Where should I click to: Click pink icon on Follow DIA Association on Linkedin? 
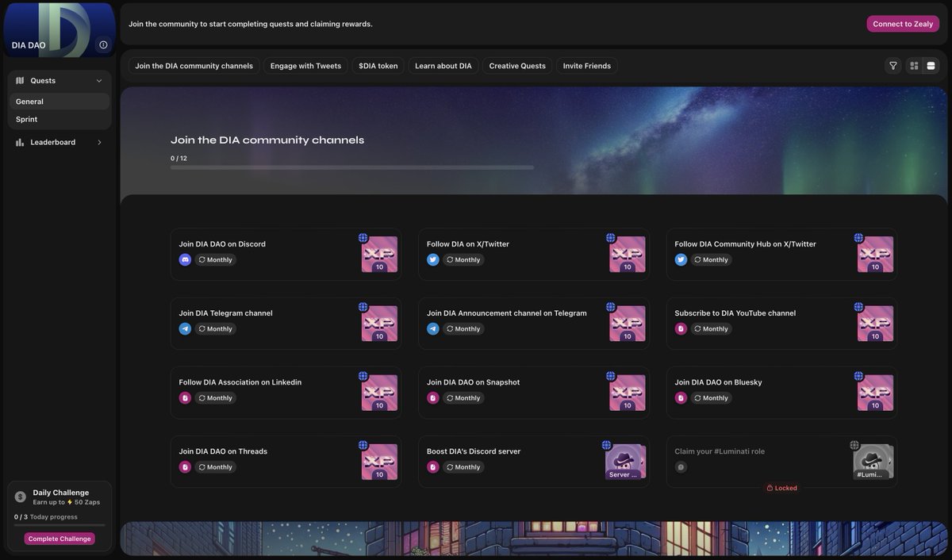point(185,397)
